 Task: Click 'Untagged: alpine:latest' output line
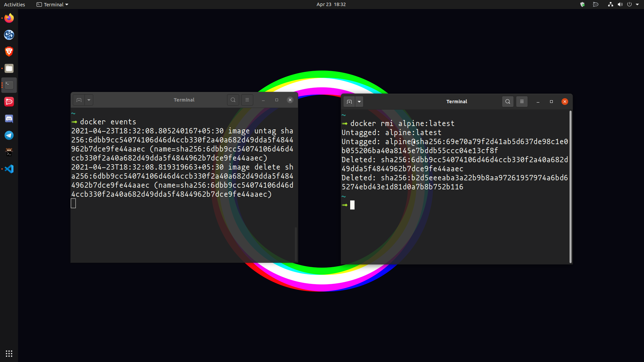391,132
